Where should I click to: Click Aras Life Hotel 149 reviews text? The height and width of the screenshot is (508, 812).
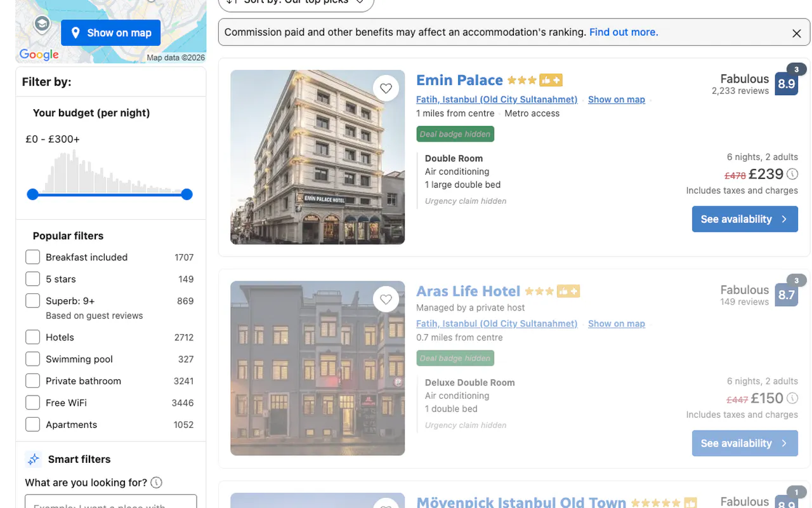pyautogui.click(x=745, y=302)
